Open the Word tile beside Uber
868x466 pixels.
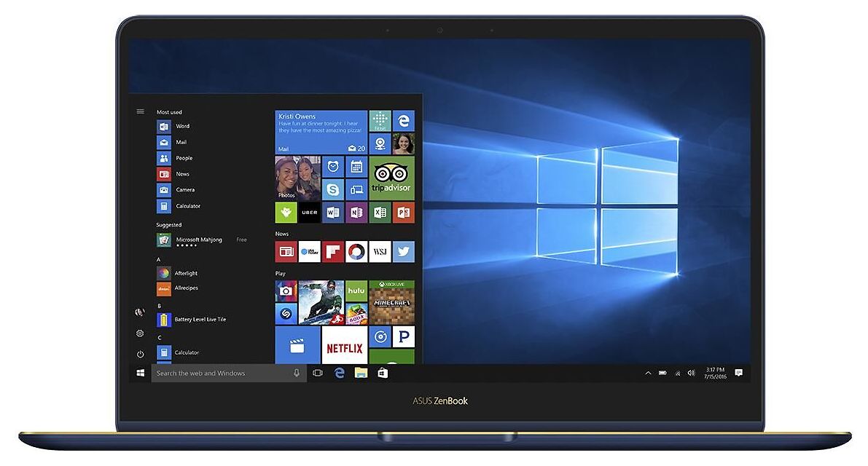[x=332, y=213]
